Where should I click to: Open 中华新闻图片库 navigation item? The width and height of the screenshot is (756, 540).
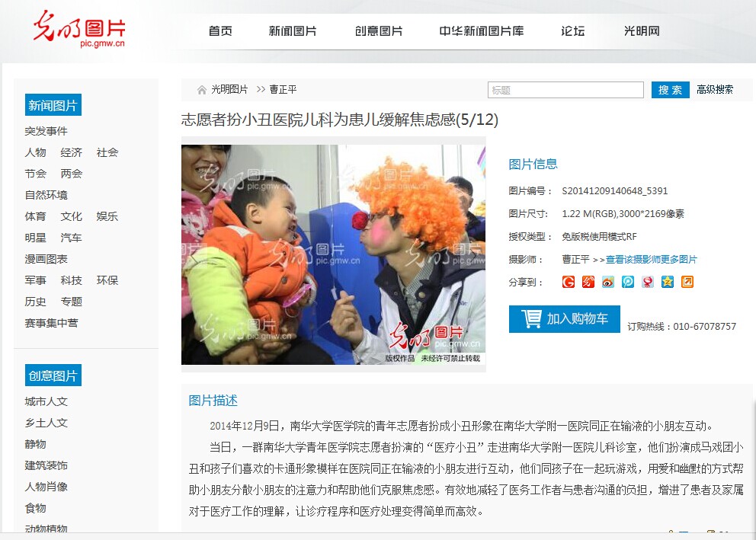(x=481, y=31)
